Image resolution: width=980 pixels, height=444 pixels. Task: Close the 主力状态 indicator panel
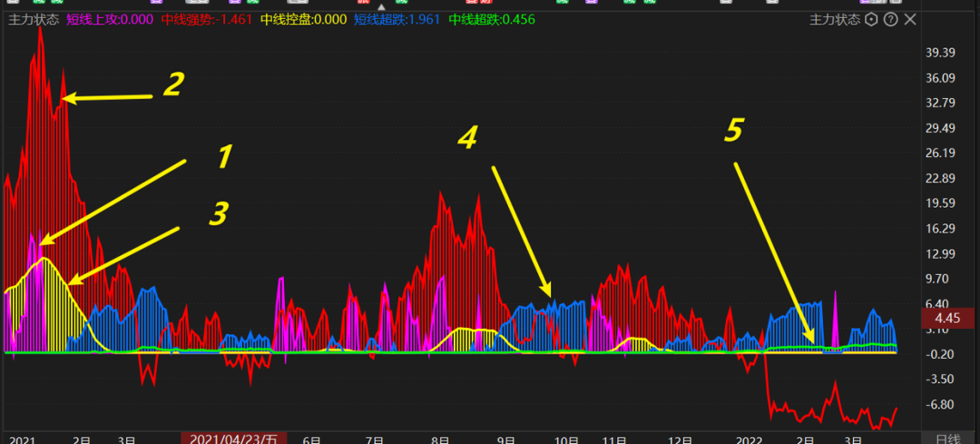pos(911,19)
